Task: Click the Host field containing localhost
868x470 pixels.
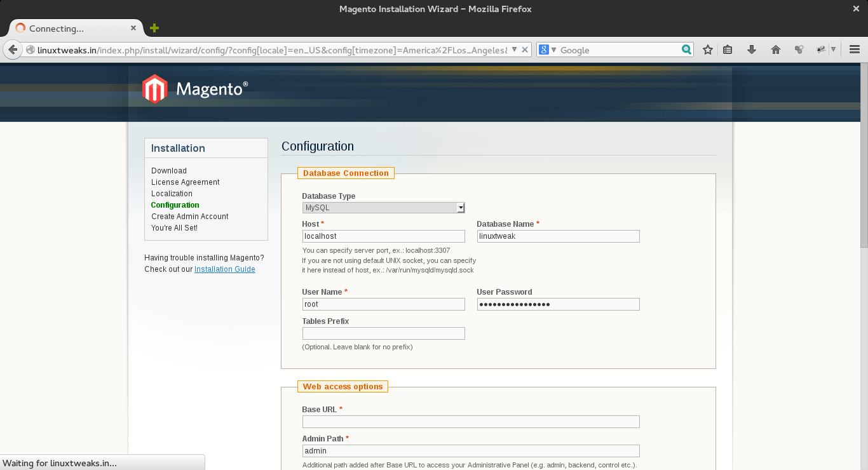Action: 384,236
